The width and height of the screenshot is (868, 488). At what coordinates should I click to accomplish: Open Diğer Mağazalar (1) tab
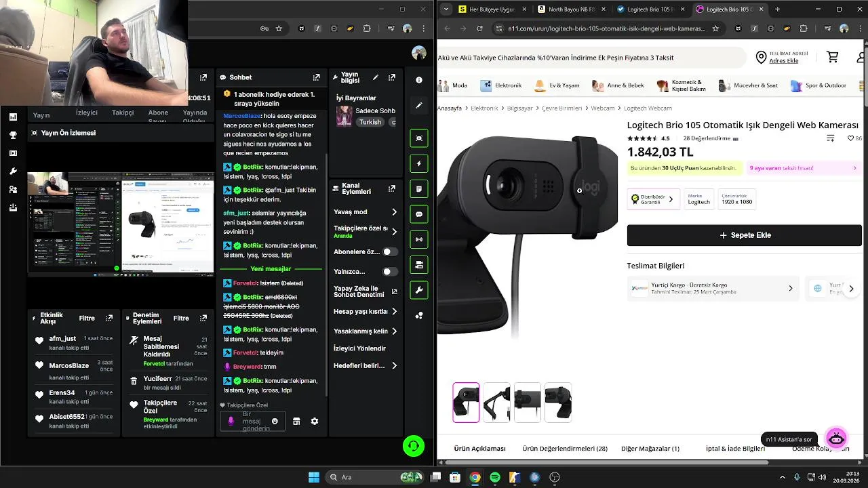(x=650, y=448)
